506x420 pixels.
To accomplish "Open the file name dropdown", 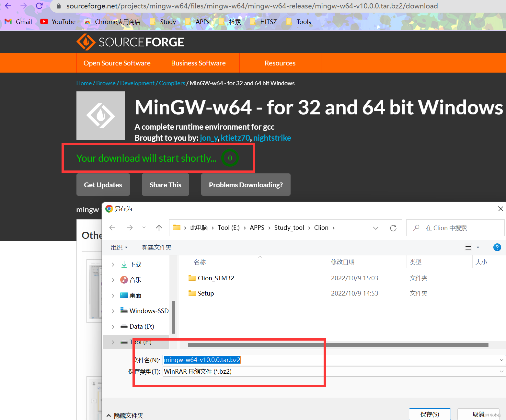I will (x=501, y=360).
